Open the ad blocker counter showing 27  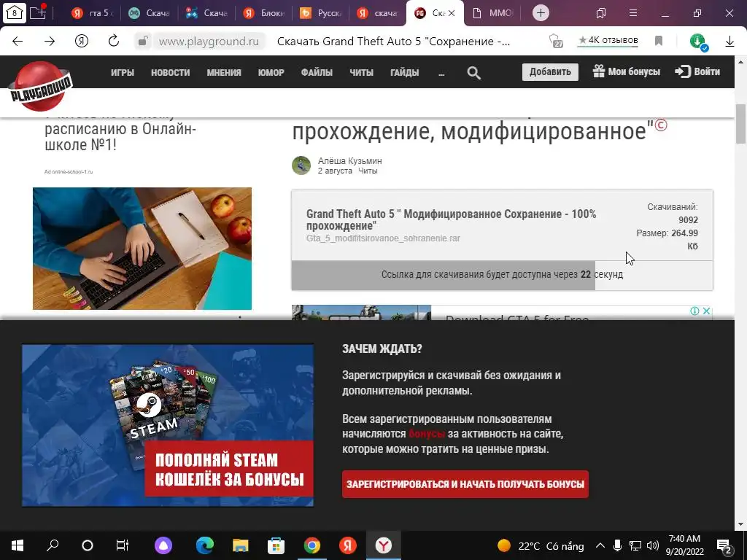[x=555, y=42]
